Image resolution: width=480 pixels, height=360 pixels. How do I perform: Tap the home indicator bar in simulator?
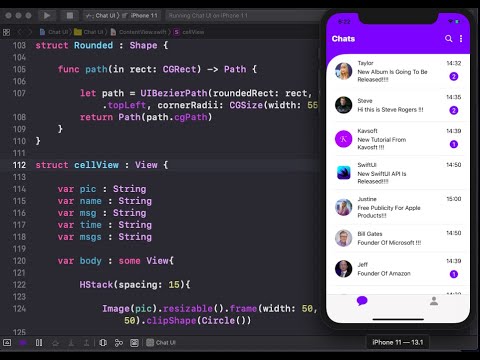click(398, 319)
